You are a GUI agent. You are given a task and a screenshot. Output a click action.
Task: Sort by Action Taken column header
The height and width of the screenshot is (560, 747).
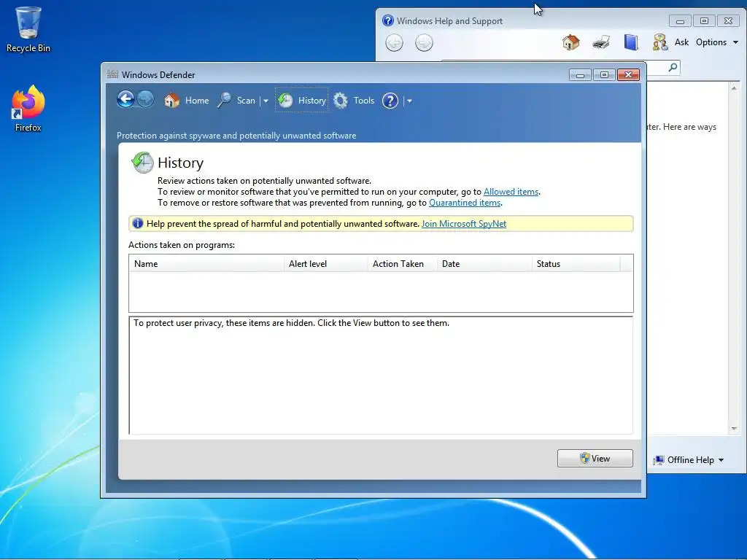[x=403, y=264]
